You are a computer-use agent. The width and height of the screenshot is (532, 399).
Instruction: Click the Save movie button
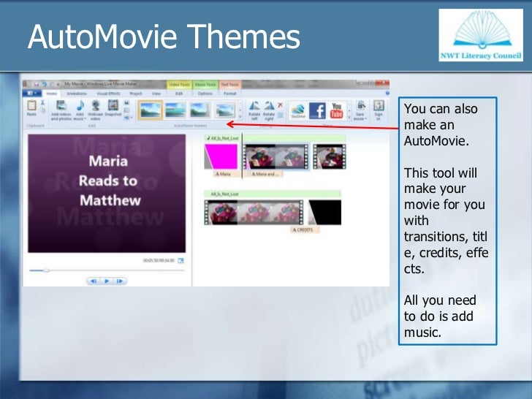360,110
